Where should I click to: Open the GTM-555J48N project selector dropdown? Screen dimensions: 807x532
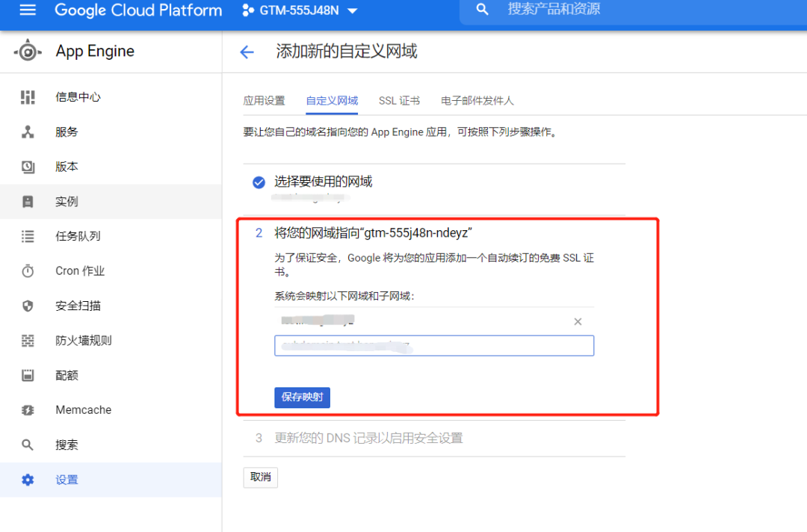click(300, 10)
